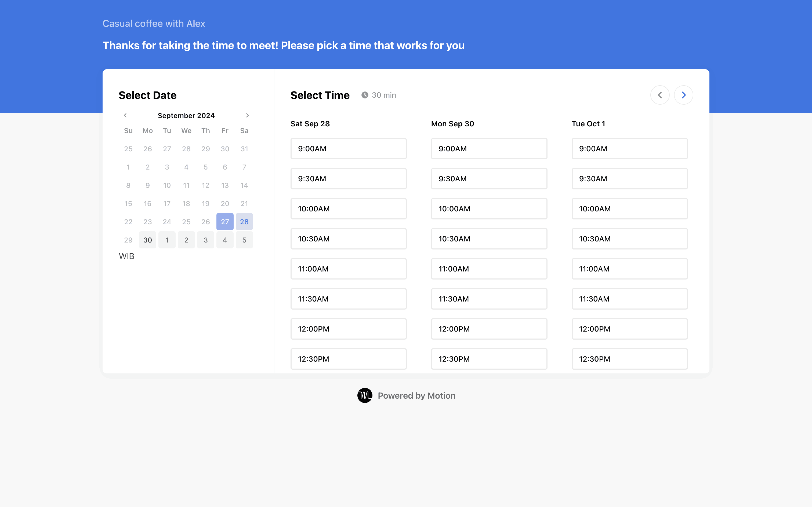The image size is (812, 507).
Task: Go to previous month in calendar
Action: pos(125,115)
